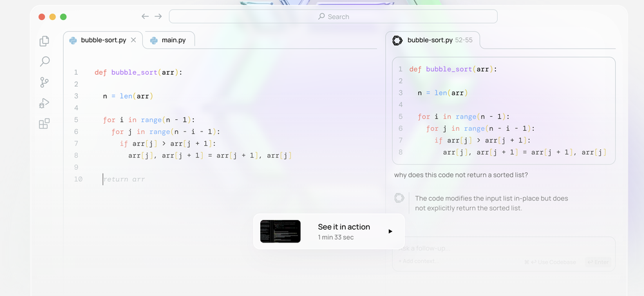
Task: Click 'n = len(arr)' in chat snippet
Action: click(443, 93)
